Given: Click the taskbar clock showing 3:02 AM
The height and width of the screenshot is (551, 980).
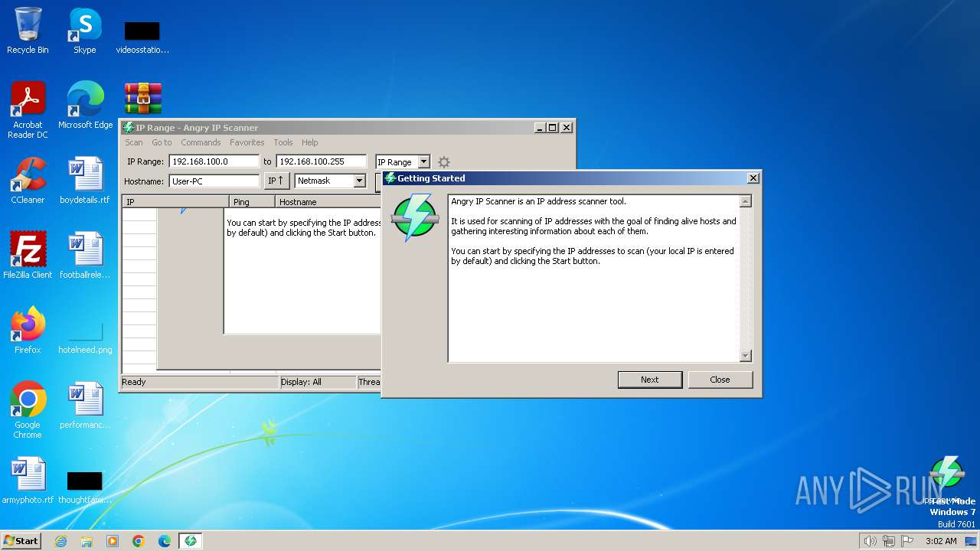Looking at the screenshot, I should [x=941, y=541].
